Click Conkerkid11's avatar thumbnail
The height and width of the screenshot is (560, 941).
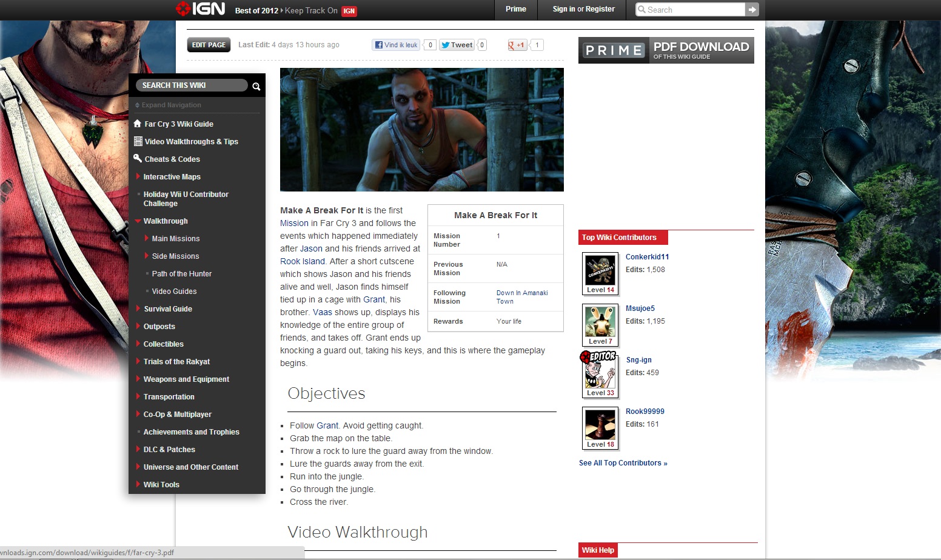(x=600, y=270)
